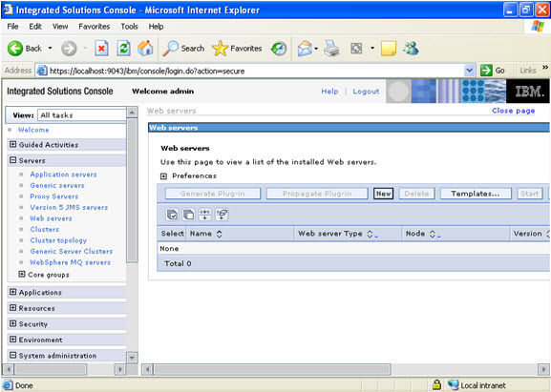Open Search with magnifier icon
This screenshot has width=551, height=392.
[x=170, y=49]
